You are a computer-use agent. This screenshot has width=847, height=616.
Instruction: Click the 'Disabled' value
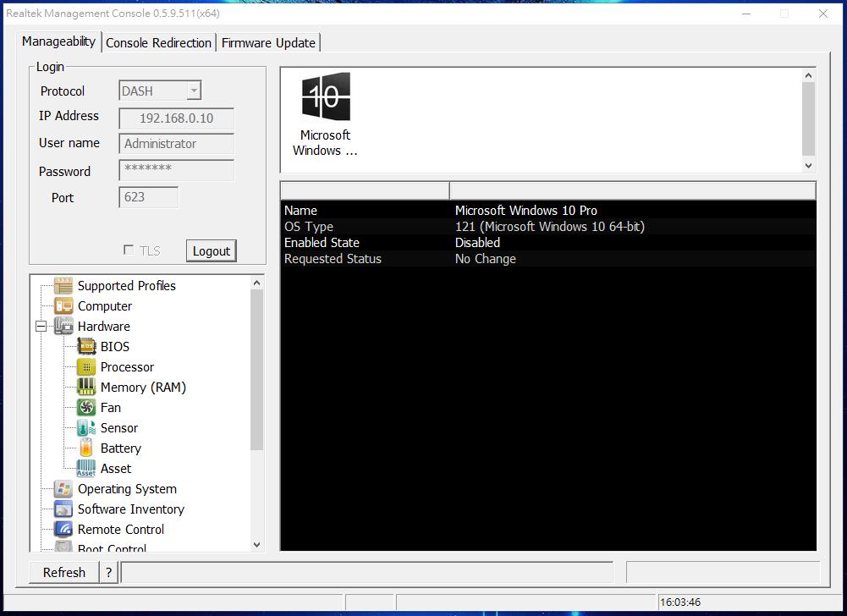coord(477,243)
